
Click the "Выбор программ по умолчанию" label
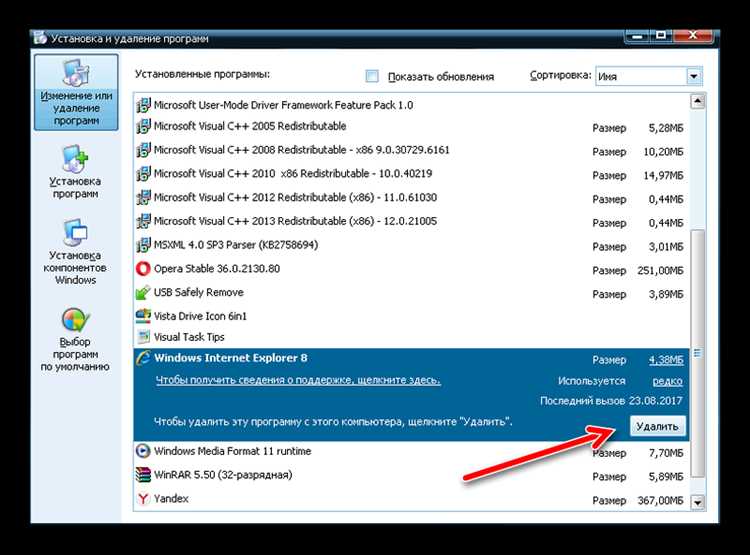pos(75,355)
